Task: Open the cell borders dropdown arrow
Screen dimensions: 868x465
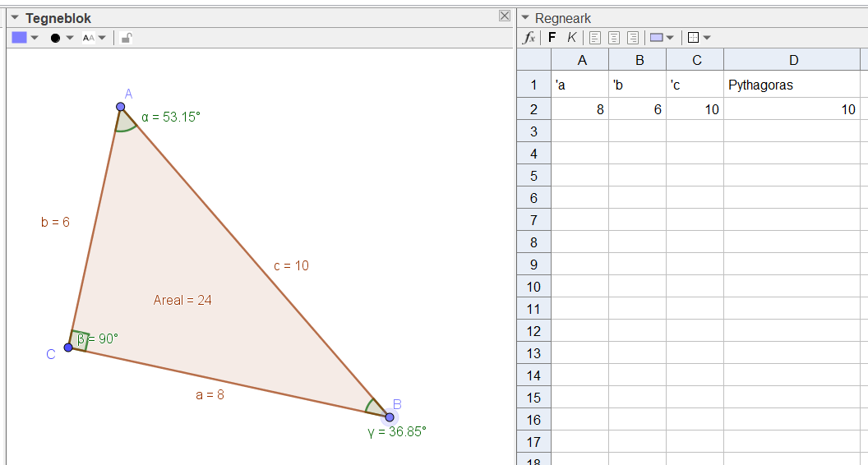Action: tap(707, 38)
